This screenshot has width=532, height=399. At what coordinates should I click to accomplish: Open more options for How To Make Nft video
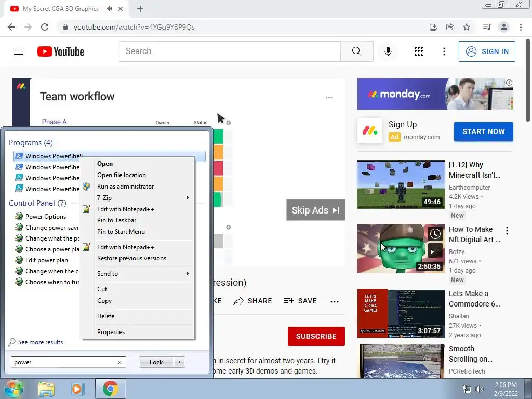tap(507, 231)
